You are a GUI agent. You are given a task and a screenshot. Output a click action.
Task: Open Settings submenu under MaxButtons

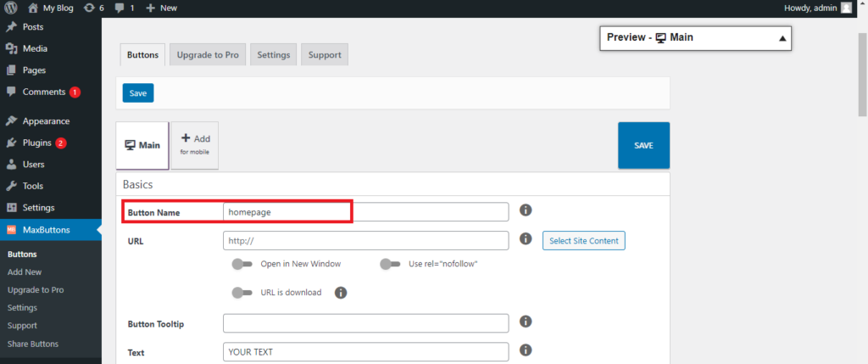(22, 307)
